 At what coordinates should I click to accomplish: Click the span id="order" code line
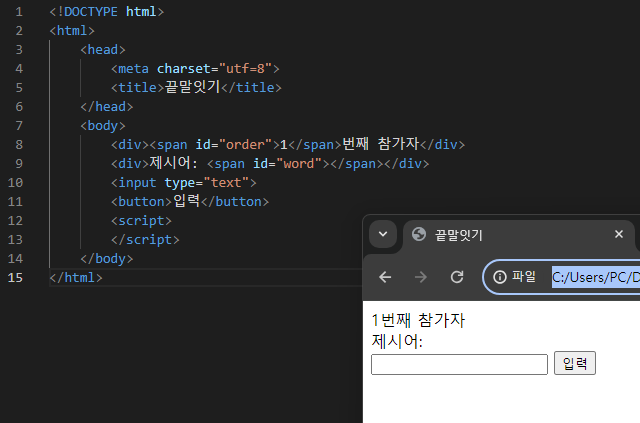pos(288,144)
